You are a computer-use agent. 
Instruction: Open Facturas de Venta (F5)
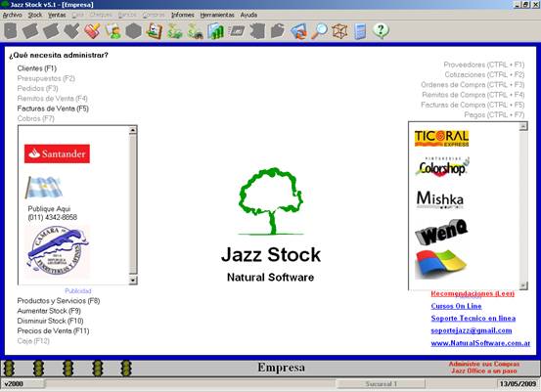pos(53,109)
